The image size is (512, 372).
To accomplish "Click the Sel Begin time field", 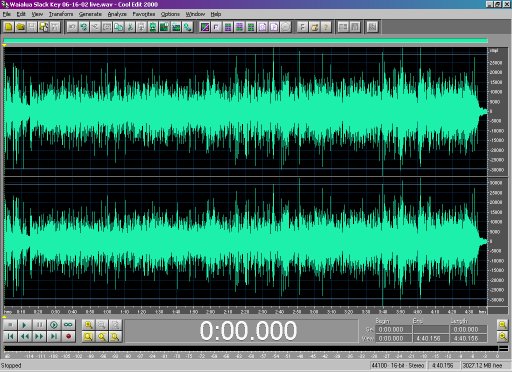I will [x=393, y=329].
